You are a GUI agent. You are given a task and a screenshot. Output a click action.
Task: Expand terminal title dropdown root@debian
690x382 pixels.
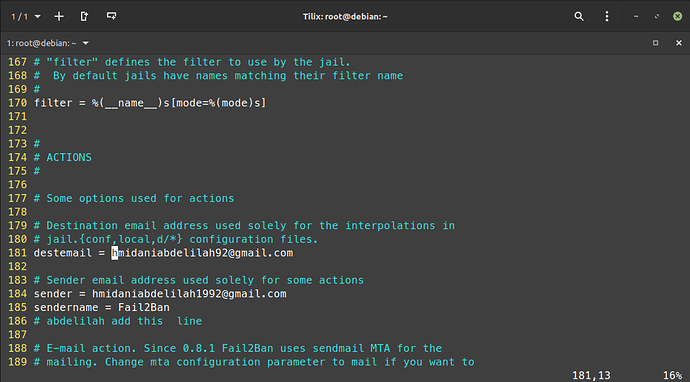(48, 43)
